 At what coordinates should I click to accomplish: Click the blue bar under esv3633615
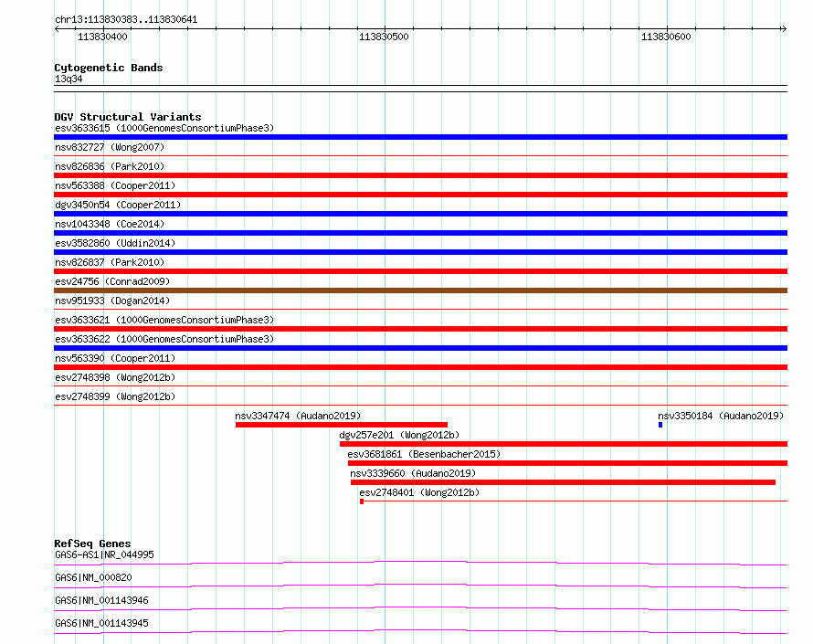click(420, 137)
